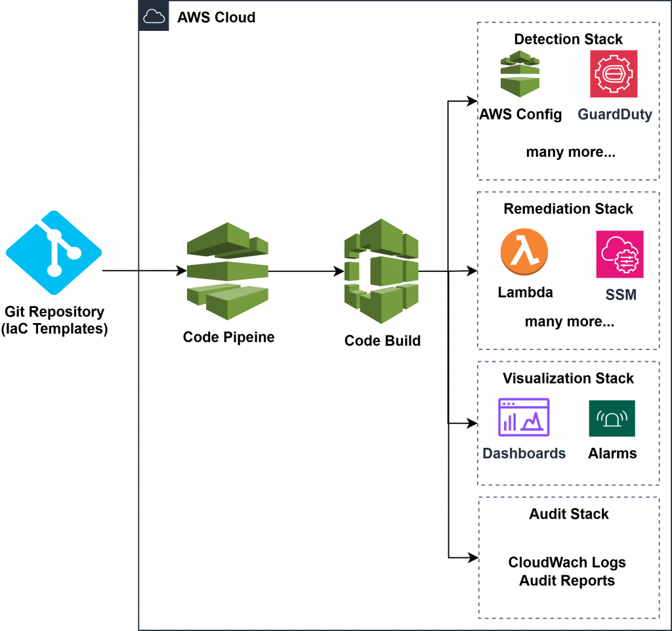Select the pink SSM icon
672x631 pixels.
619,254
